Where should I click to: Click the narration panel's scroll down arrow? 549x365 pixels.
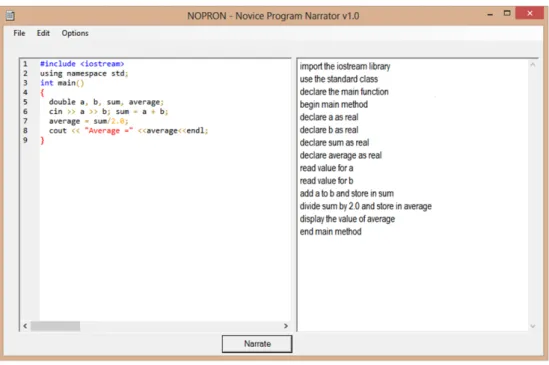point(533,326)
